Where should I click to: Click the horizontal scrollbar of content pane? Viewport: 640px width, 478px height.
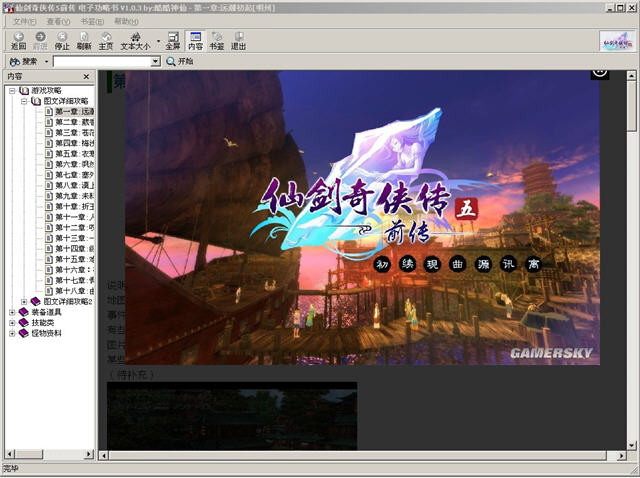(x=362, y=455)
